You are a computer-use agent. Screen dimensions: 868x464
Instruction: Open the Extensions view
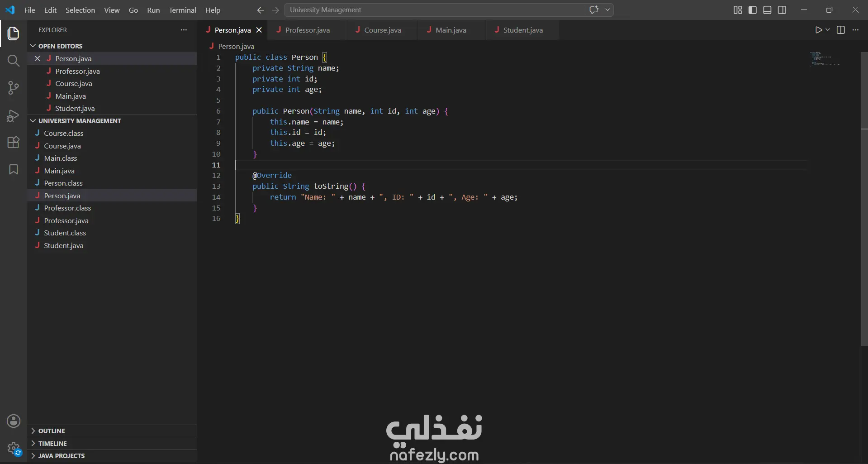pos(14,143)
